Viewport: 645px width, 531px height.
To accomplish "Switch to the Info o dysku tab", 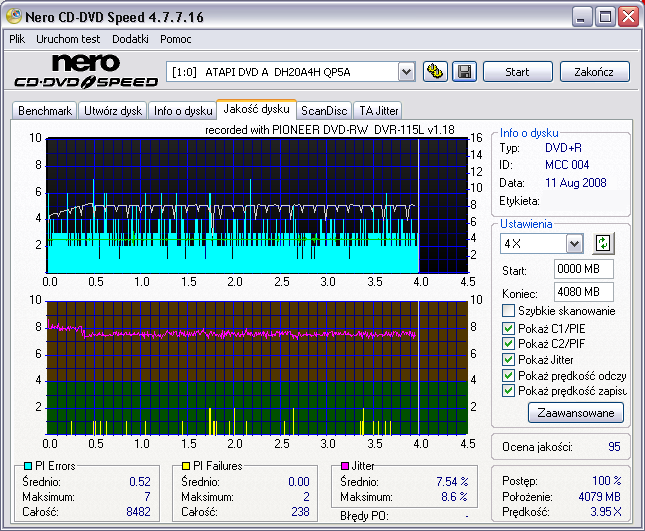I will [x=183, y=111].
